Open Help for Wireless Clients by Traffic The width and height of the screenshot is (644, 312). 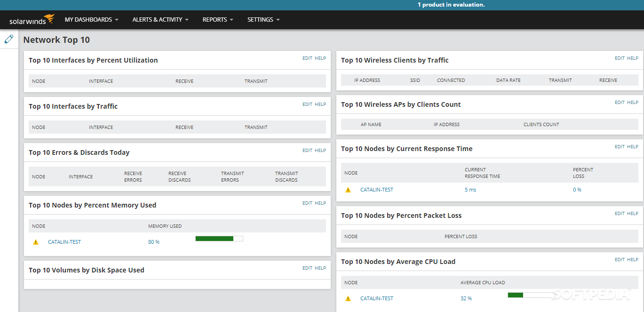pyautogui.click(x=633, y=58)
